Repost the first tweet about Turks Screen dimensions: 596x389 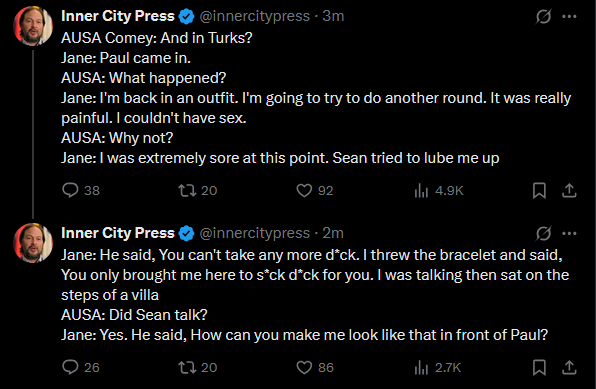pyautogui.click(x=198, y=190)
